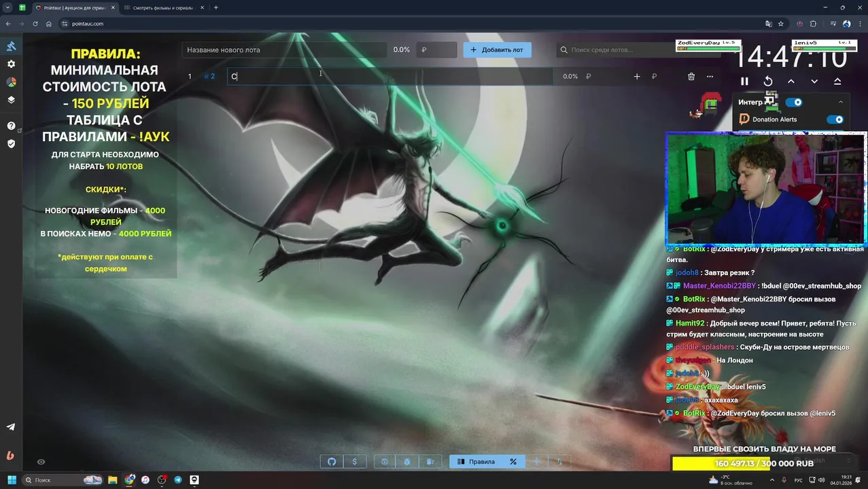
Task: Click the weather widget in taskbar
Action: 730,480
